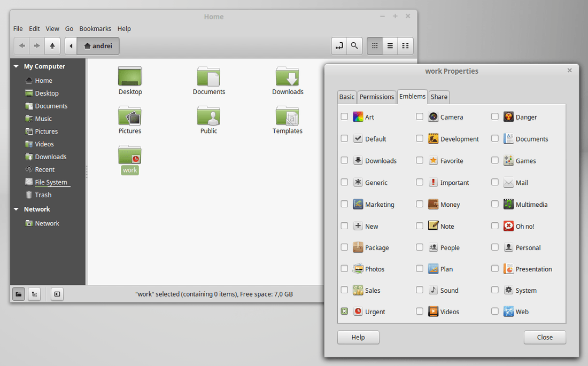The image size is (588, 366).
Task: Navigate up using the parent directory arrow
Action: coord(52,46)
